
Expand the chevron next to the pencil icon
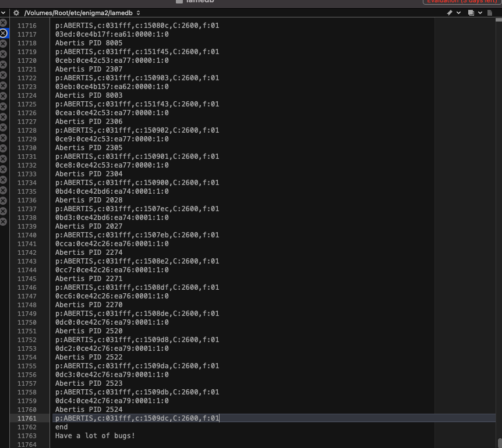(x=458, y=12)
